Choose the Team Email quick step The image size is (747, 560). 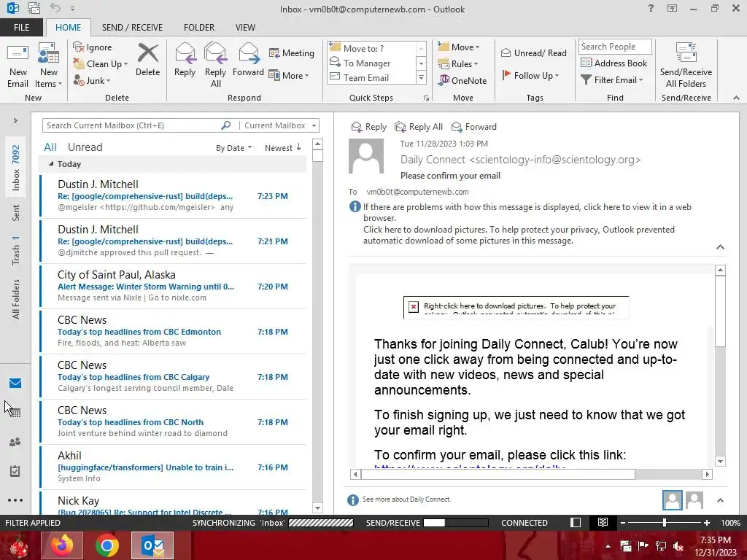371,77
